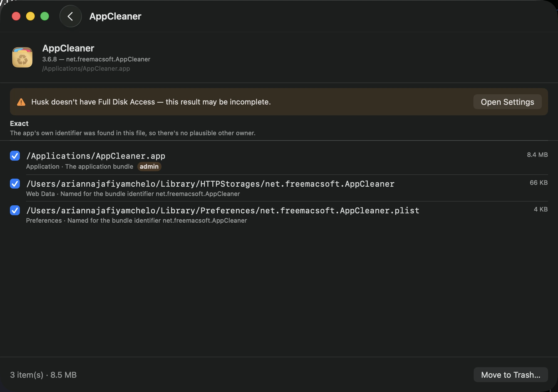The height and width of the screenshot is (392, 558).
Task: Click the 8.4 MB size value
Action: 537,155
